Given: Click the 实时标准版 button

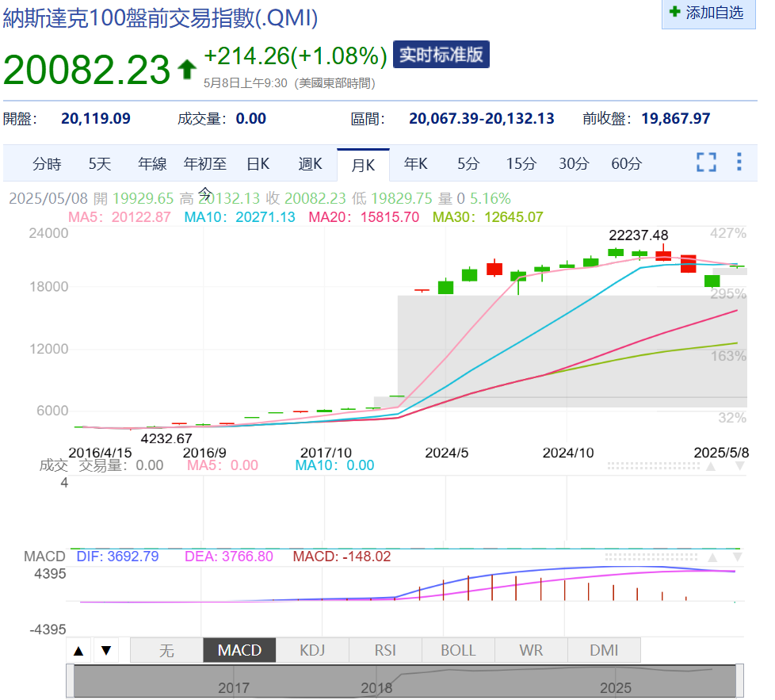Looking at the screenshot, I should point(441,55).
